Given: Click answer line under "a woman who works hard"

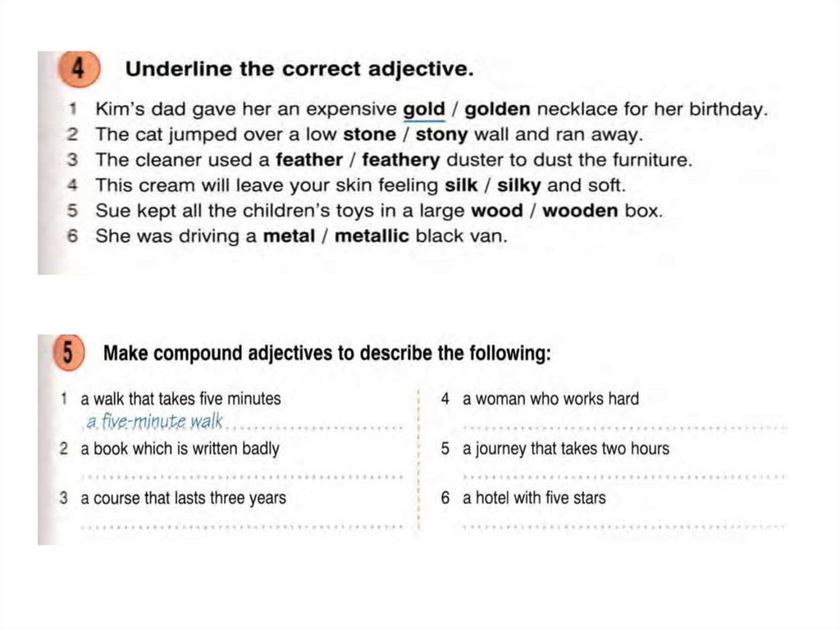Looking at the screenshot, I should click(623, 426).
